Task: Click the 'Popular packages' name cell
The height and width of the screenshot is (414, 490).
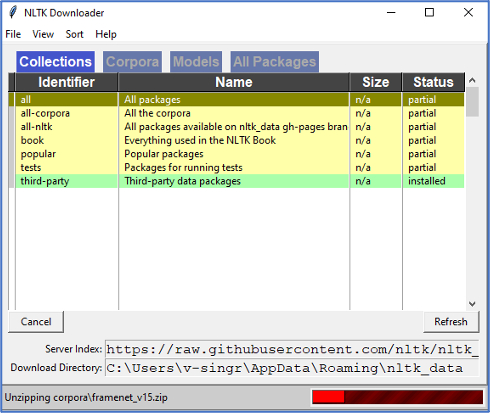Action: pyautogui.click(x=234, y=154)
